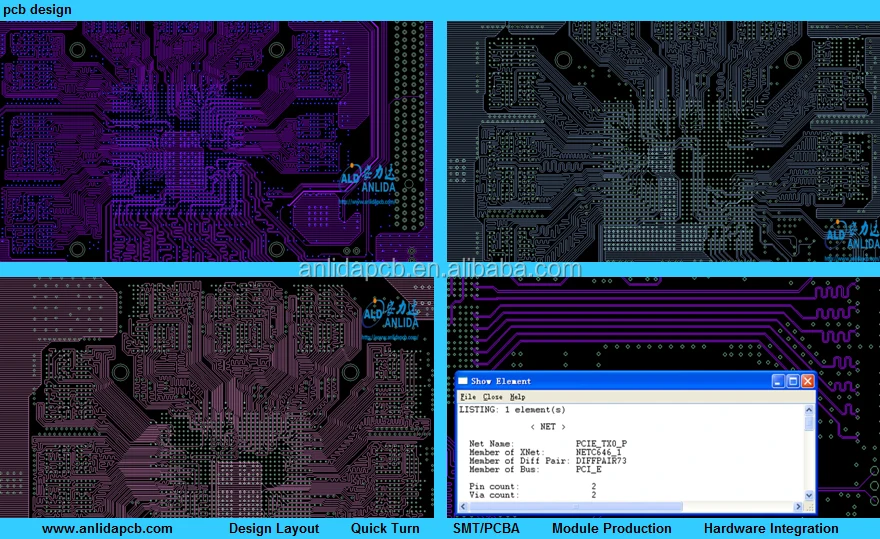Click the SMT/PCBA label

coord(486,528)
